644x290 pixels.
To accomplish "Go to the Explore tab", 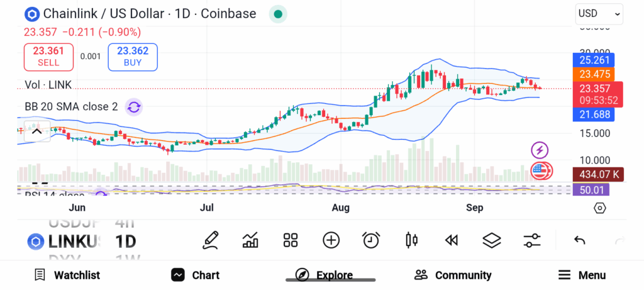I will pyautogui.click(x=324, y=275).
